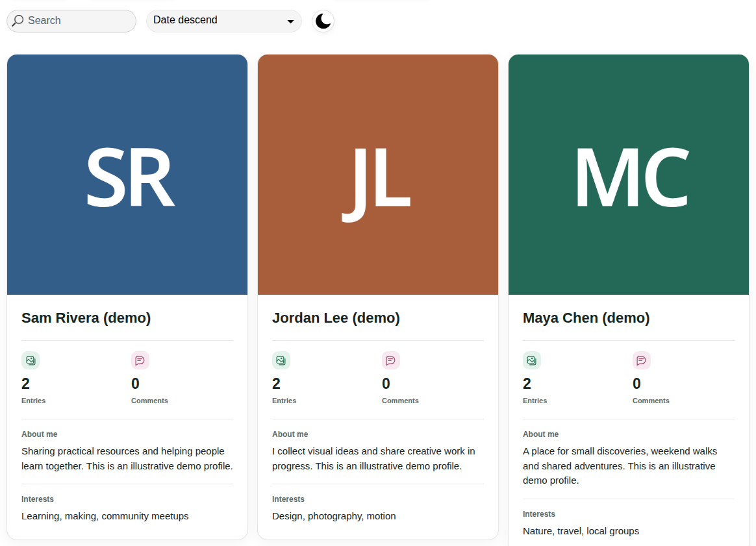
Task: Click the Interests heading on Sam Rivera's card
Action: 38,499
